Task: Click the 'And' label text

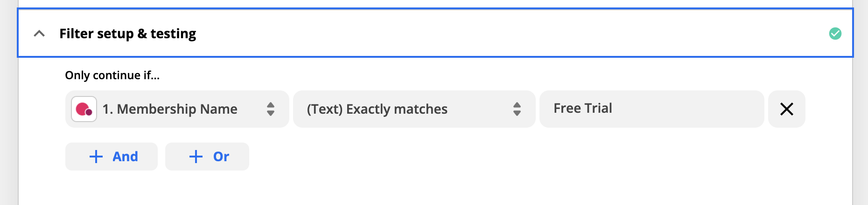Action: coord(125,157)
